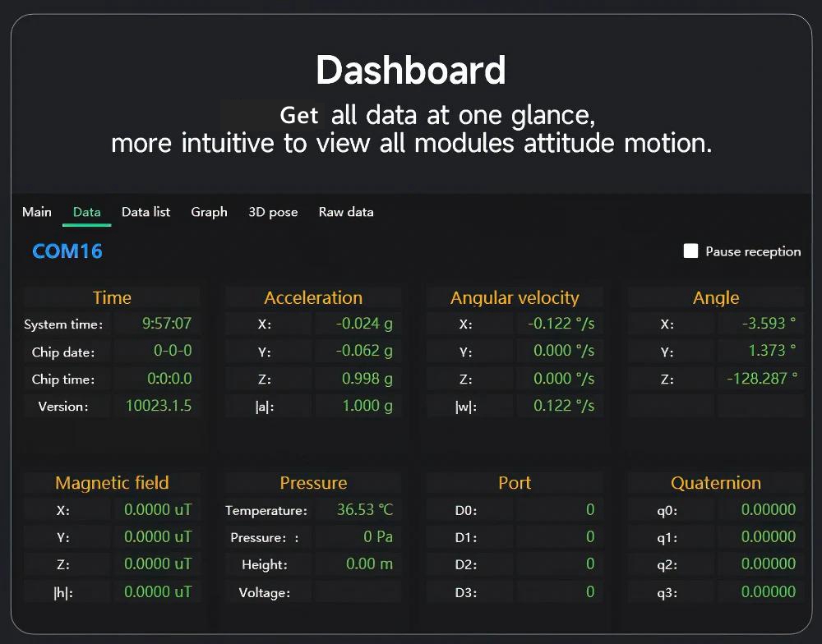
Task: Enable the Pause reception checkbox
Action: pos(691,251)
